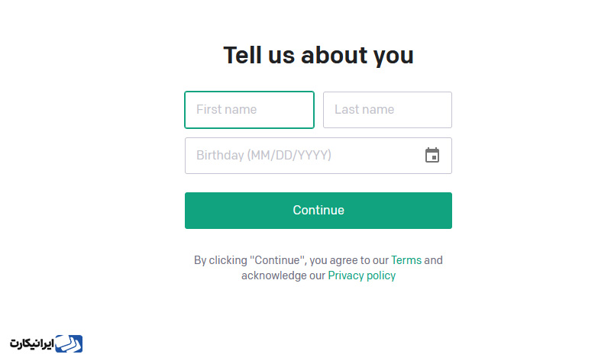
Task: Open the Terms link
Action: click(406, 260)
